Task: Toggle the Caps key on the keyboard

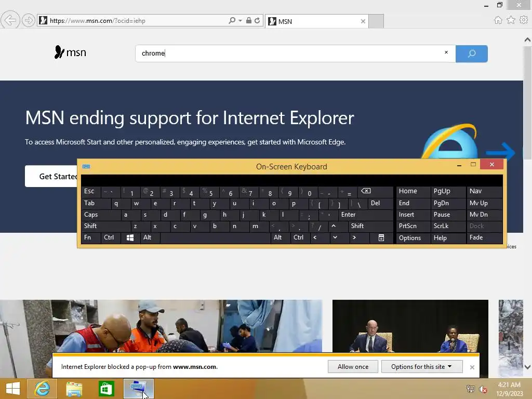Action: (101, 215)
